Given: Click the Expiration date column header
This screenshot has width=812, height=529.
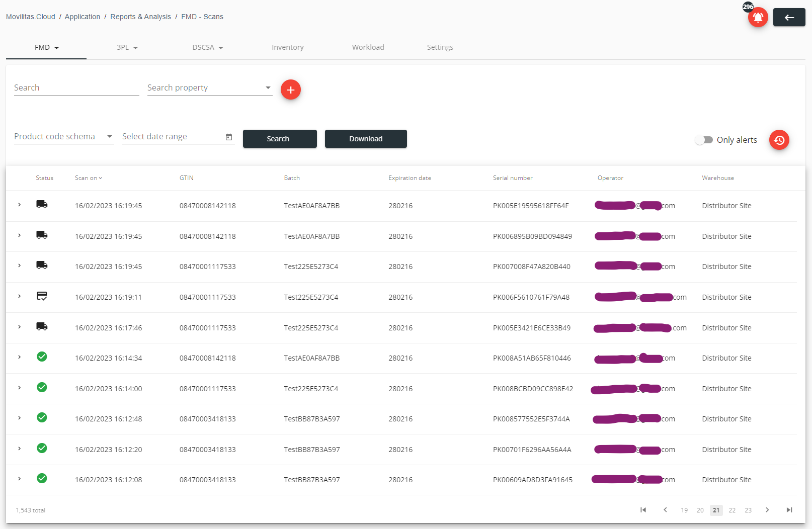Looking at the screenshot, I should click(410, 178).
